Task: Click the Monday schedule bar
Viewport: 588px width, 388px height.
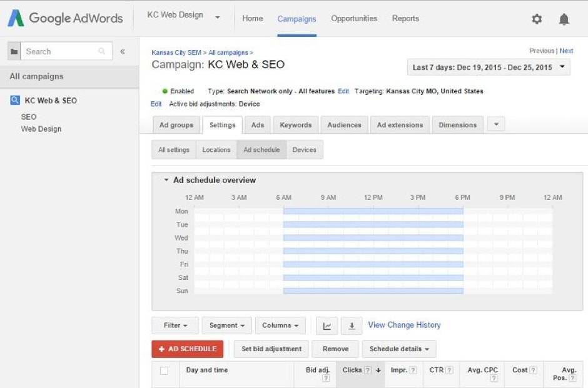Action: click(x=373, y=212)
